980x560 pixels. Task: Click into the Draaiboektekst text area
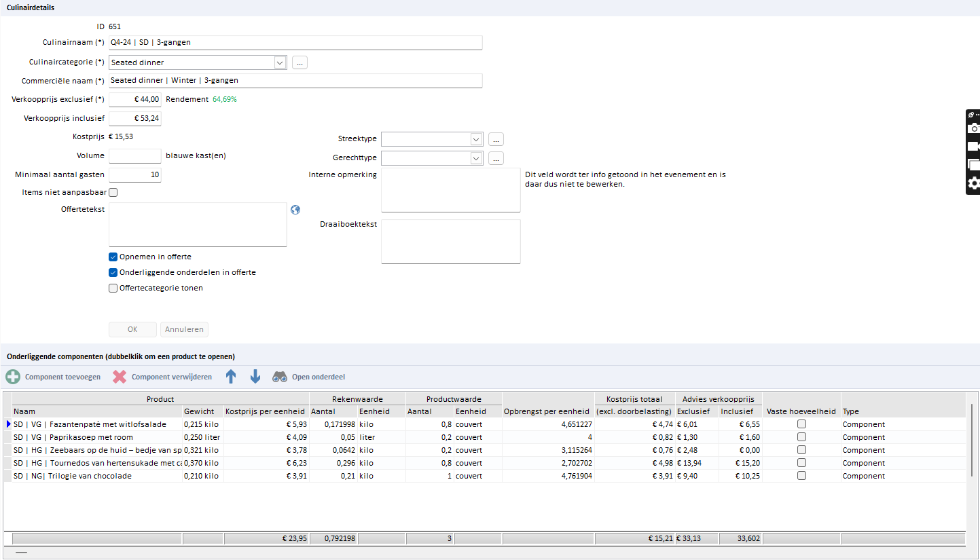451,241
